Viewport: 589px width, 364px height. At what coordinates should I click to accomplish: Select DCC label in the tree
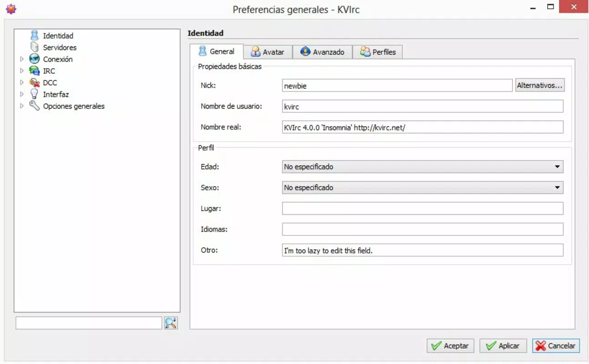[50, 83]
